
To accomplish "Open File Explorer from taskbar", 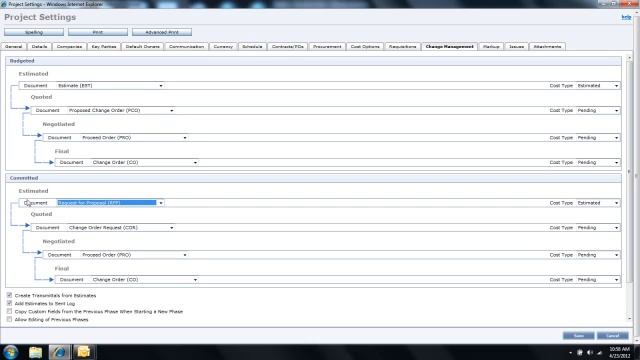I will 36,352.
